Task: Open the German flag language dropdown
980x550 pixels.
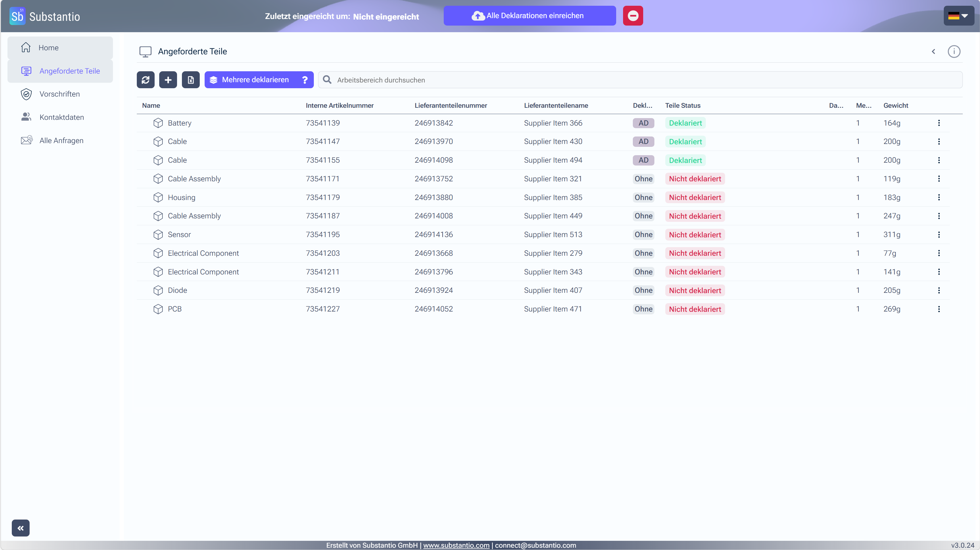Action: click(x=958, y=16)
